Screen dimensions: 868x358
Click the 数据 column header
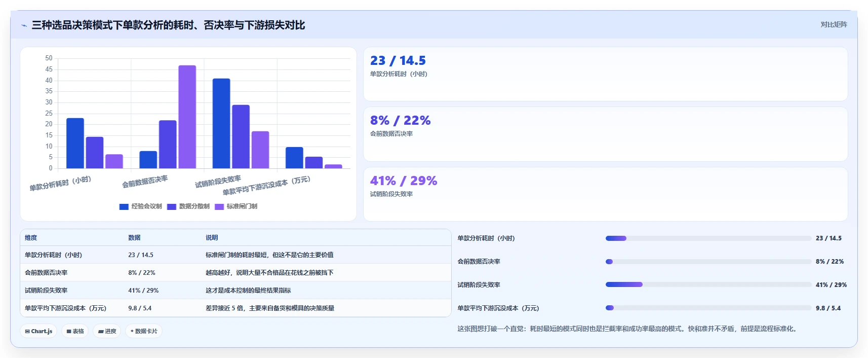(134, 238)
